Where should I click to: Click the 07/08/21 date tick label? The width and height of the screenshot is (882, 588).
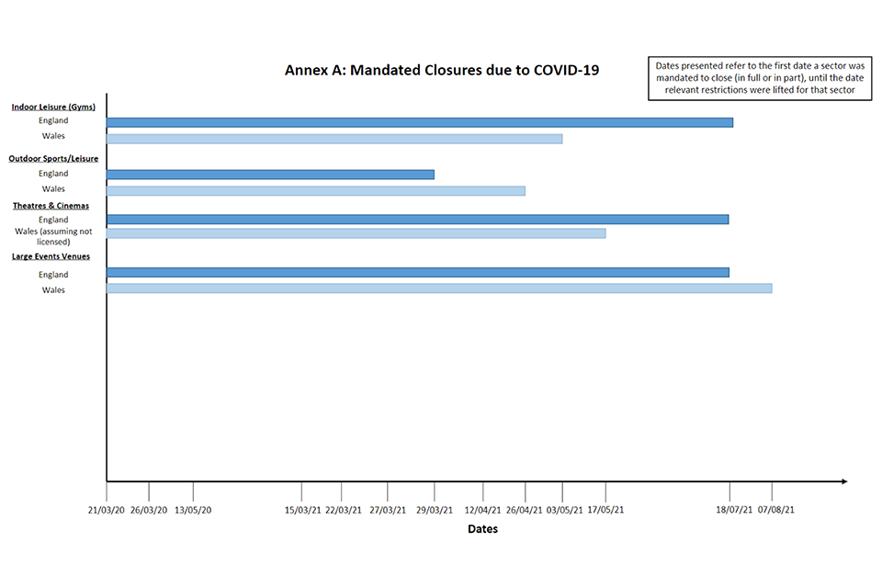pos(776,510)
